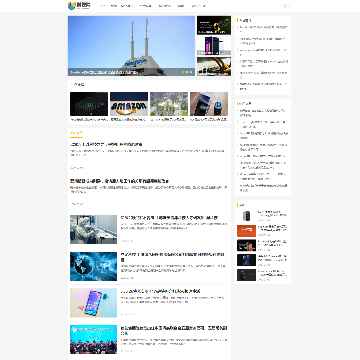Open the dark green wave pattern thumbnail
360x360 pixels.
pos(89,104)
